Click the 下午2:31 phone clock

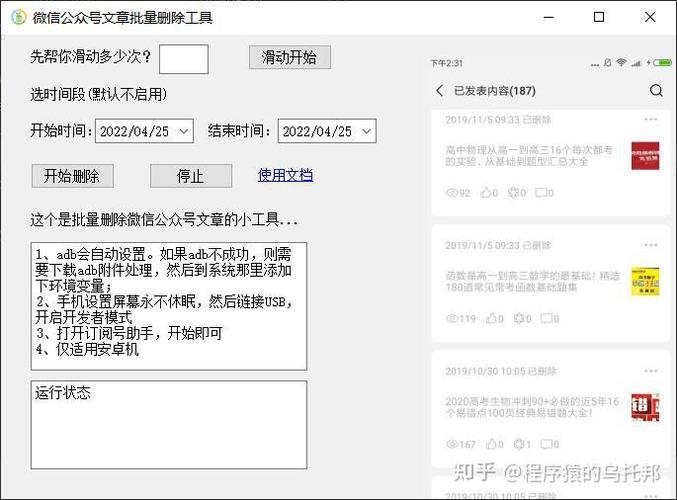pos(446,63)
